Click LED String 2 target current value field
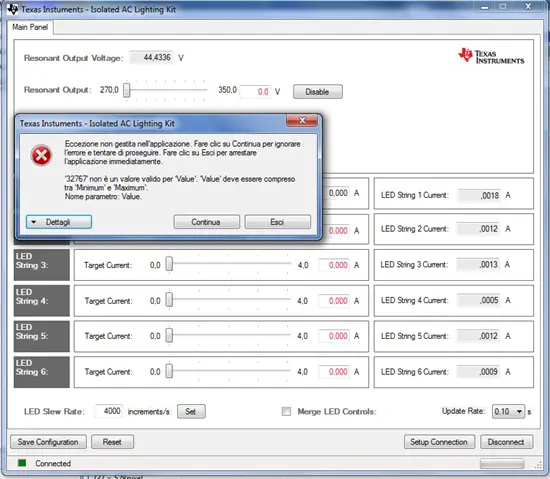 click(x=336, y=230)
